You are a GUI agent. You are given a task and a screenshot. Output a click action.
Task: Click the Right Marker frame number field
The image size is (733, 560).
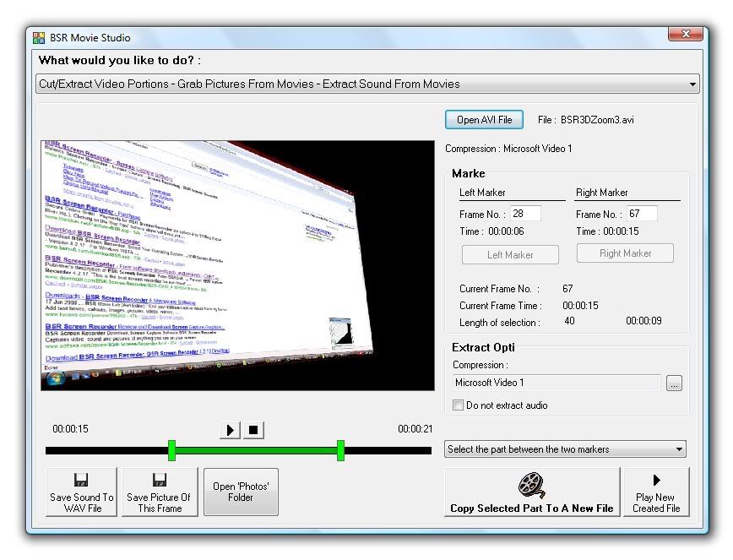click(642, 214)
